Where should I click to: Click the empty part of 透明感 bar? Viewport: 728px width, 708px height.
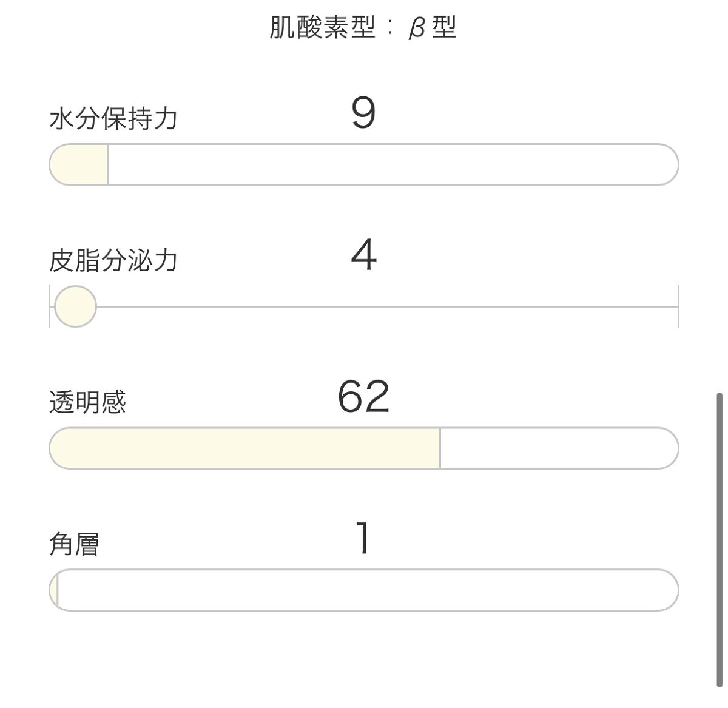558,448
